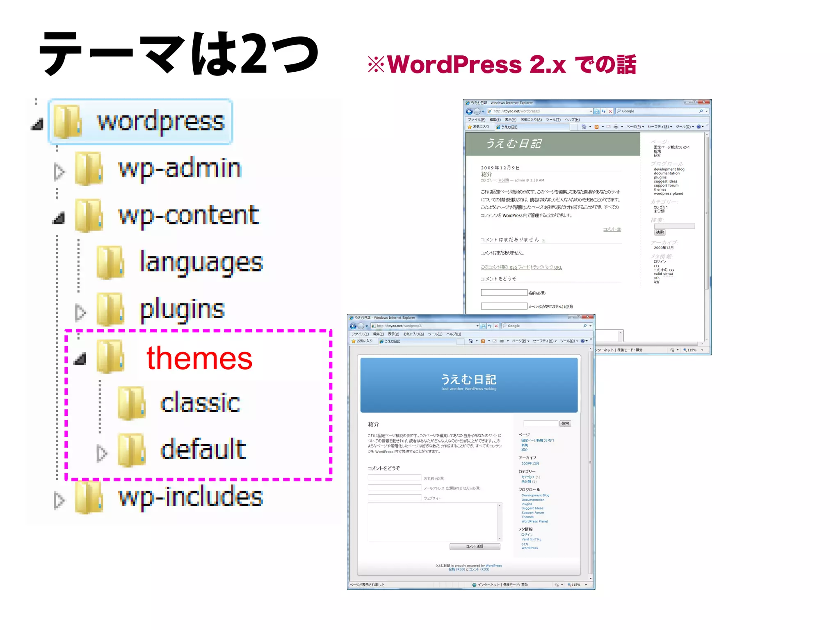Click the comment textarea in front window
The height and width of the screenshot is (630, 840).
coord(435,522)
